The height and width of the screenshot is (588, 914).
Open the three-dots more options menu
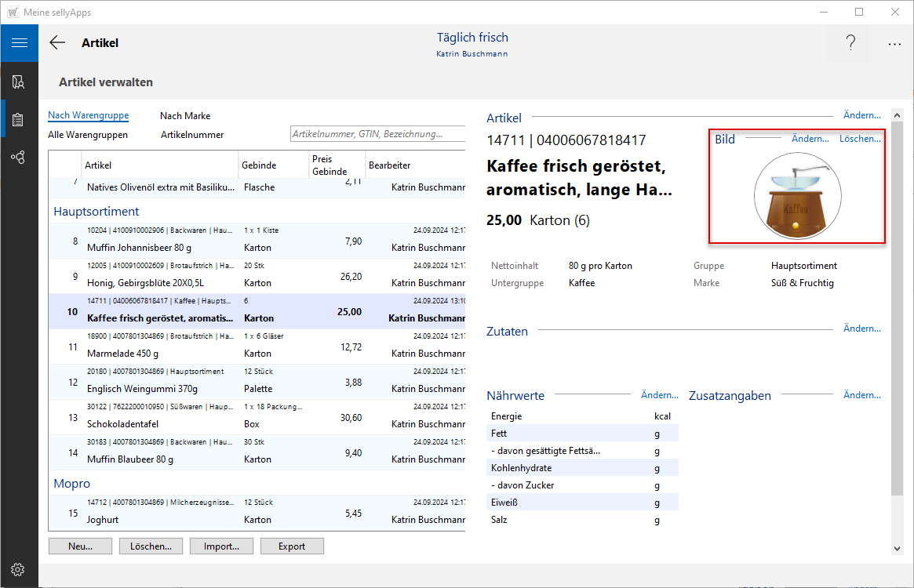click(894, 44)
